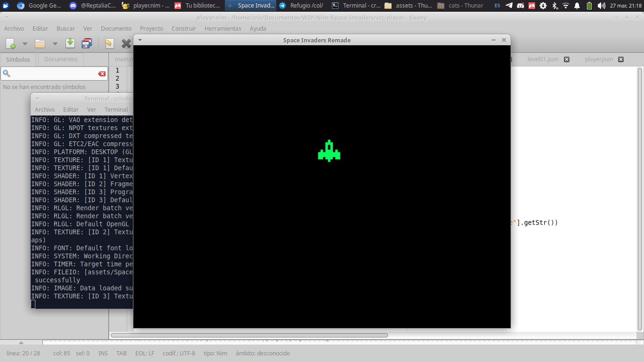Open the Xfce applications menu mouse icon
This screenshot has width=644, height=362.
6,6
